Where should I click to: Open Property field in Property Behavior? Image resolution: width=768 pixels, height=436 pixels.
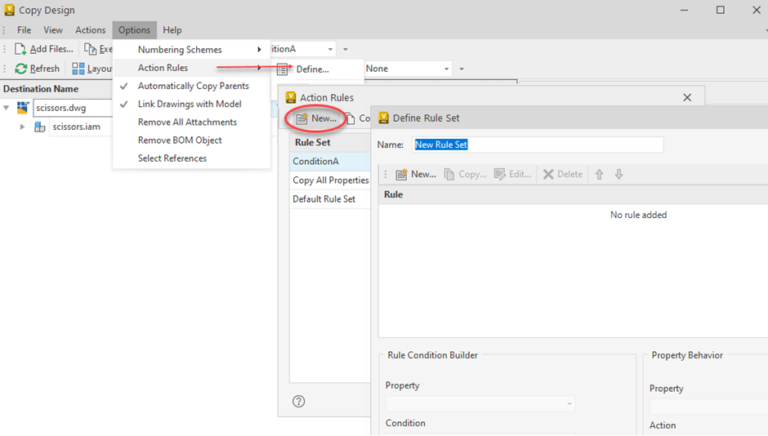708,407
